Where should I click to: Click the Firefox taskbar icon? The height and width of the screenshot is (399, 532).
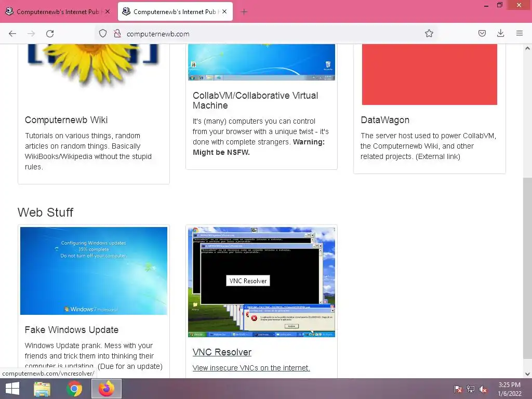[107, 389]
